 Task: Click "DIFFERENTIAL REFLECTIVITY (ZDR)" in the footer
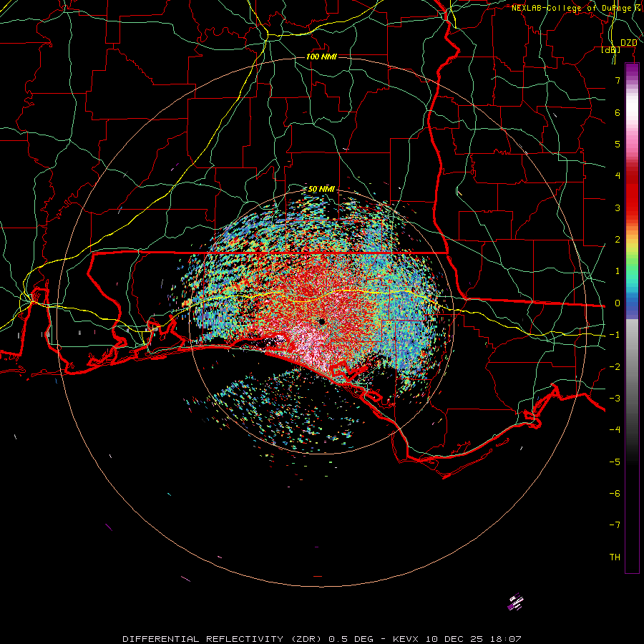[224, 639]
